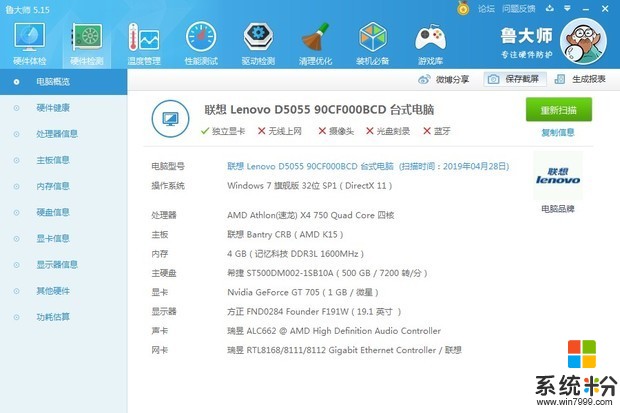Select 硬件检测 hardware detection icon

point(87,44)
